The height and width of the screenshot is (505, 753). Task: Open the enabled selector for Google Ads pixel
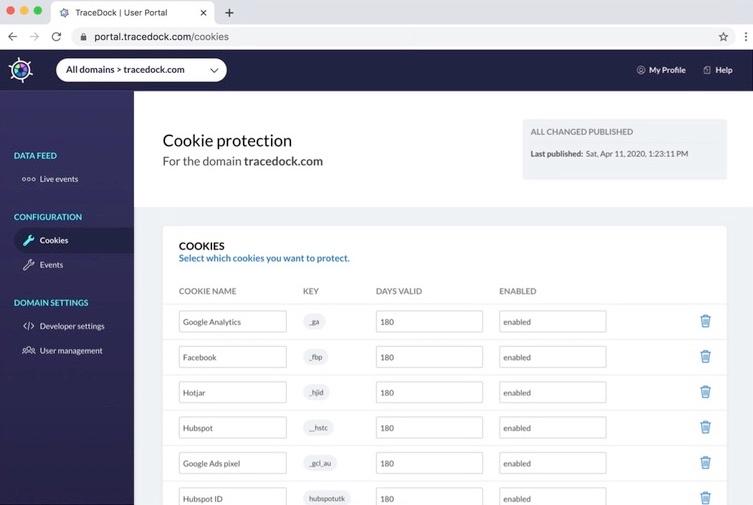552,463
